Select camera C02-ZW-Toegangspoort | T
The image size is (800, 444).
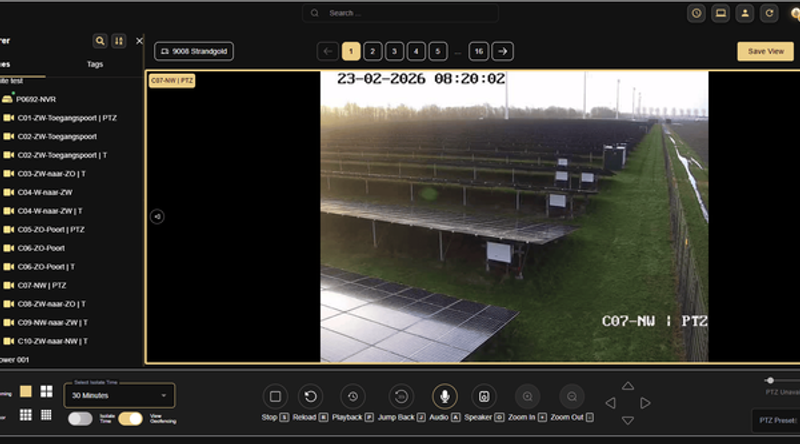click(55, 155)
